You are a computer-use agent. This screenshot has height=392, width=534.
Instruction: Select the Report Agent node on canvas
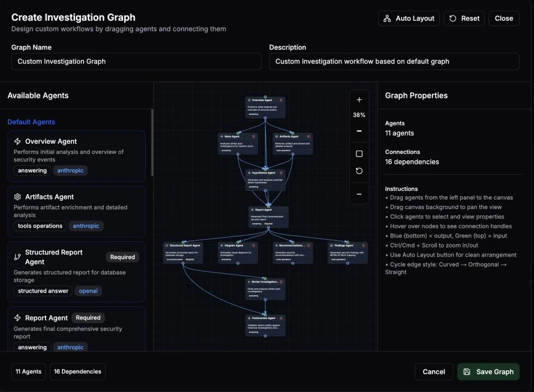(269, 217)
